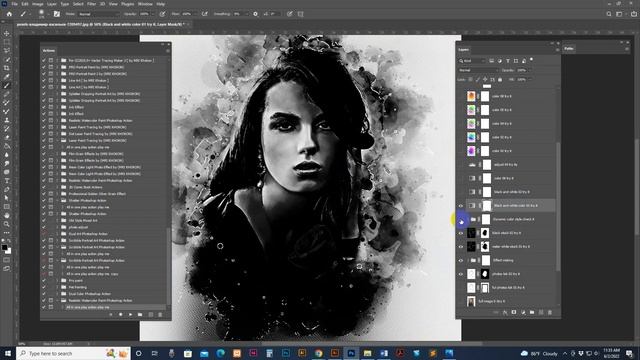Toggle dialog box for Dual Color Photoshop Action
This screenshot has height=360, width=640.
tap(51, 294)
